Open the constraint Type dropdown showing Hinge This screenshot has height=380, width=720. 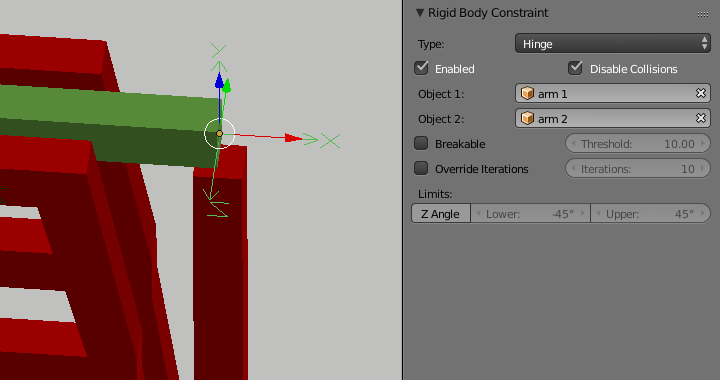pyautogui.click(x=613, y=44)
